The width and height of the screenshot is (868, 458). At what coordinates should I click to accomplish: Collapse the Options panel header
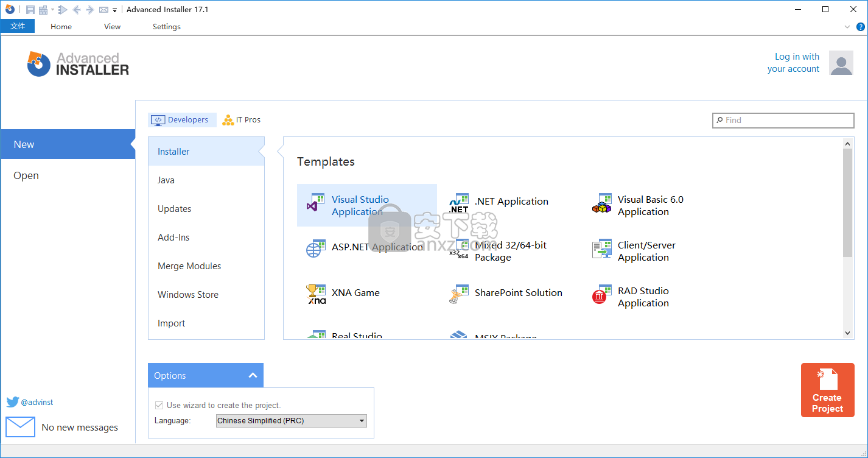pyautogui.click(x=206, y=375)
